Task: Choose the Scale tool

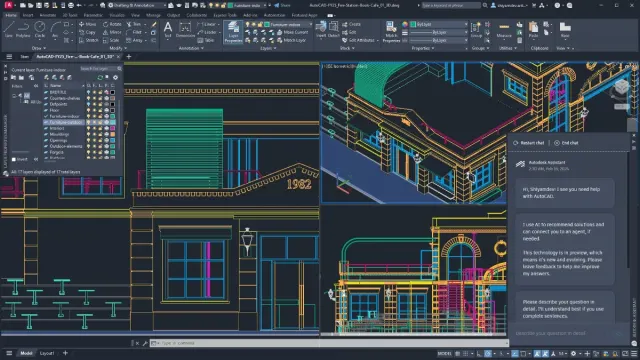Action: click(x=111, y=40)
